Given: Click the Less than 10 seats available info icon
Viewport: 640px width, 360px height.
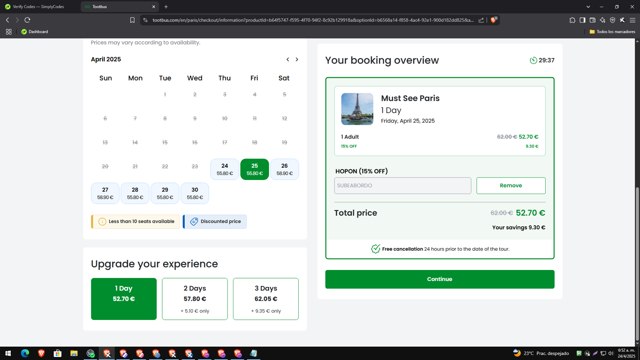Looking at the screenshot, I should pyautogui.click(x=102, y=222).
